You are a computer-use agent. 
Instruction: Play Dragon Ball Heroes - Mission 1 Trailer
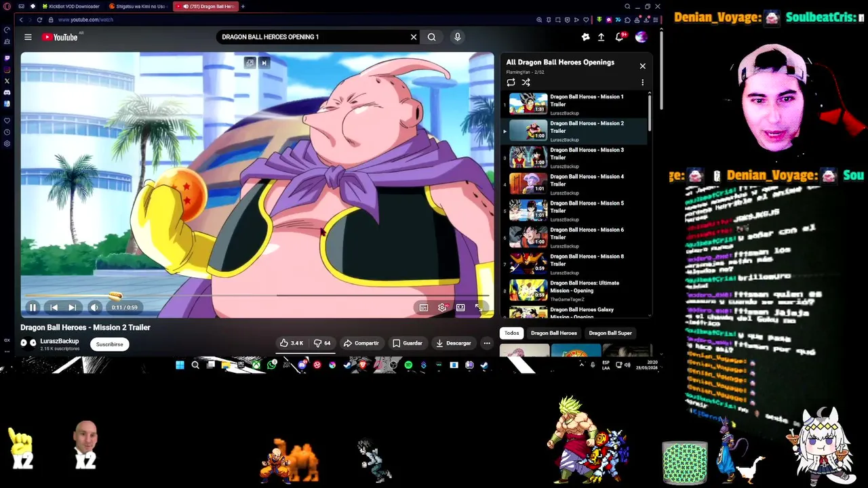pyautogui.click(x=575, y=104)
